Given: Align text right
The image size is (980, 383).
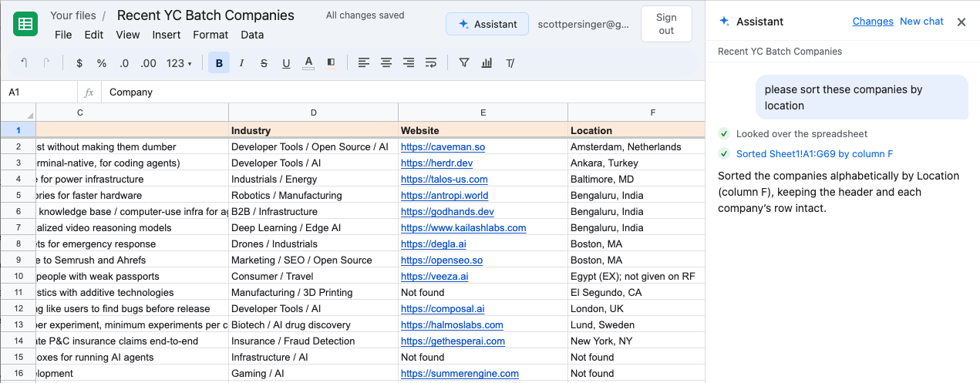Looking at the screenshot, I should click(x=409, y=63).
